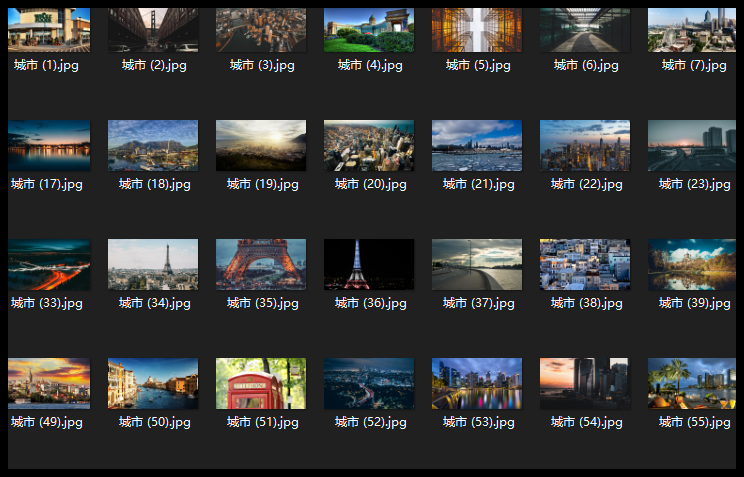Click the file name 城市 (38).jpg
The height and width of the screenshot is (477, 744).
[x=587, y=303]
